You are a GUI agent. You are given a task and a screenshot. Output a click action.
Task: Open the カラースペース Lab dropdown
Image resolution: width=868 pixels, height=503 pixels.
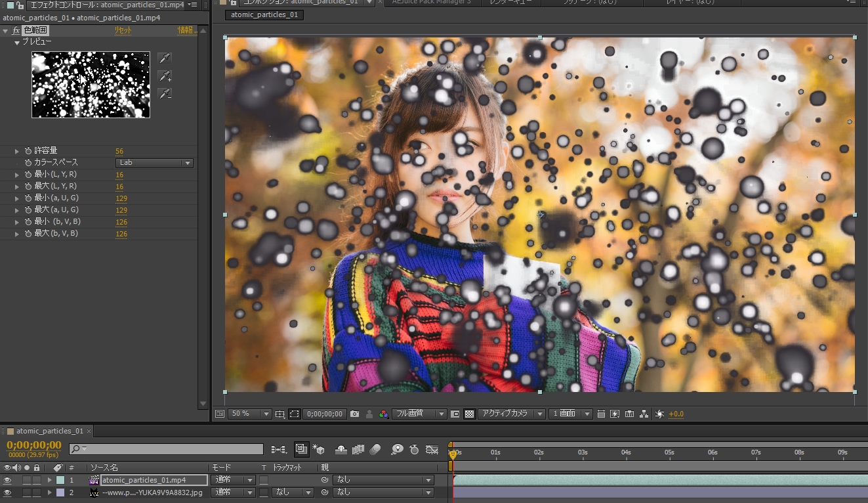tap(154, 163)
